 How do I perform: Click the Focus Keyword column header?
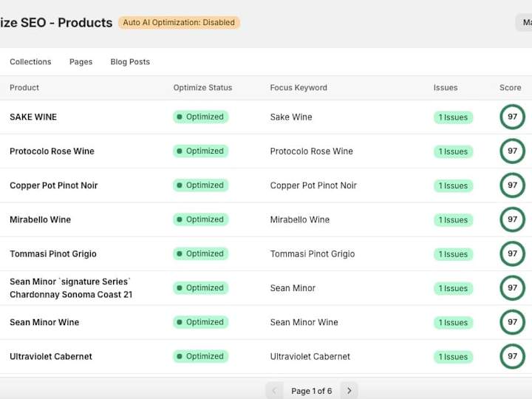[299, 87]
